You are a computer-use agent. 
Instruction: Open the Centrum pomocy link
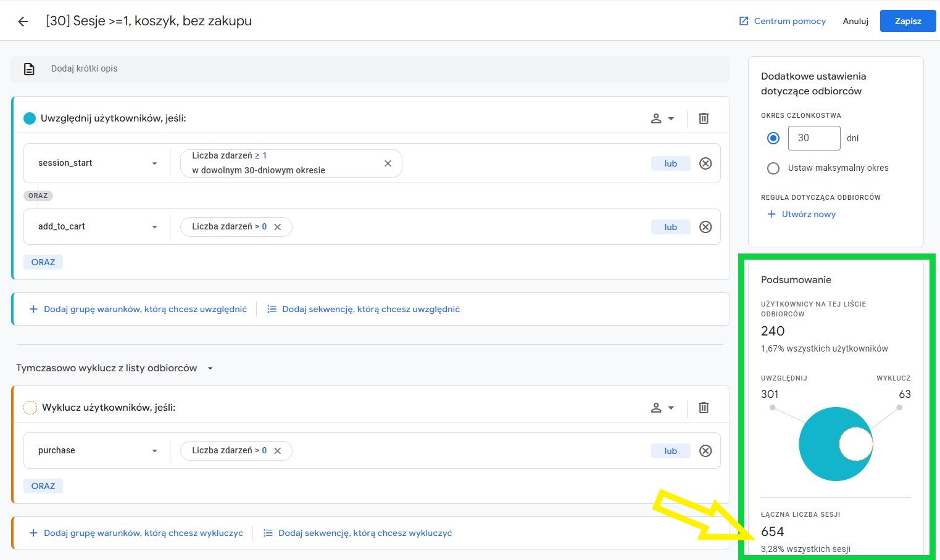pos(783,21)
